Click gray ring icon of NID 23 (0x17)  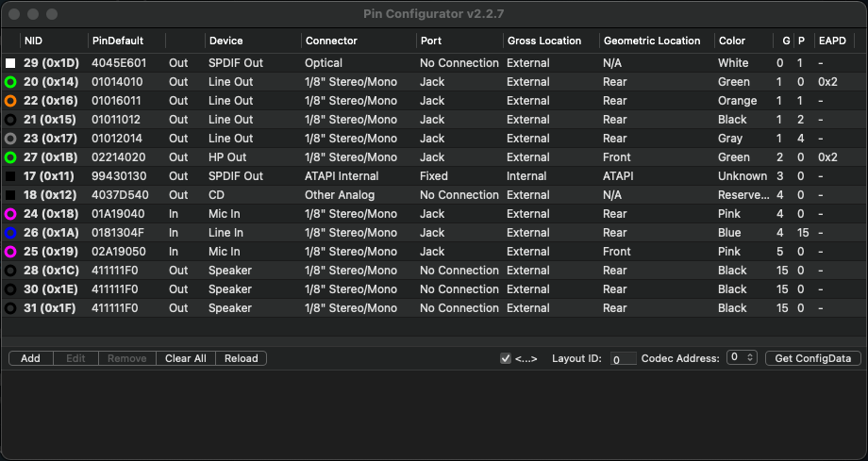(x=10, y=139)
